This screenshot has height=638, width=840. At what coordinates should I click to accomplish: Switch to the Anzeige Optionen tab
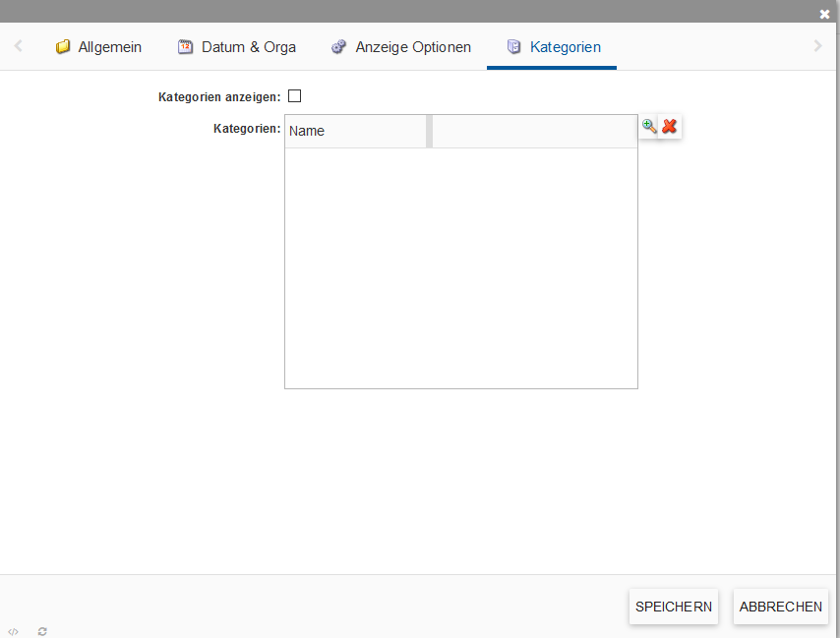point(412,47)
